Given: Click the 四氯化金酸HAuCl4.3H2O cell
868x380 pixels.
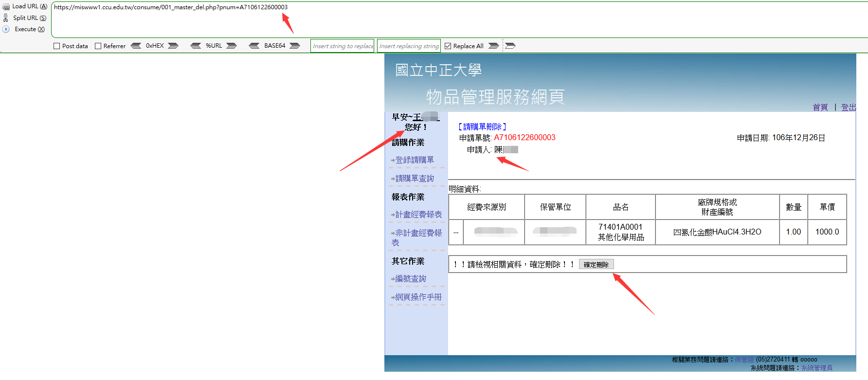Looking at the screenshot, I should click(x=717, y=232).
